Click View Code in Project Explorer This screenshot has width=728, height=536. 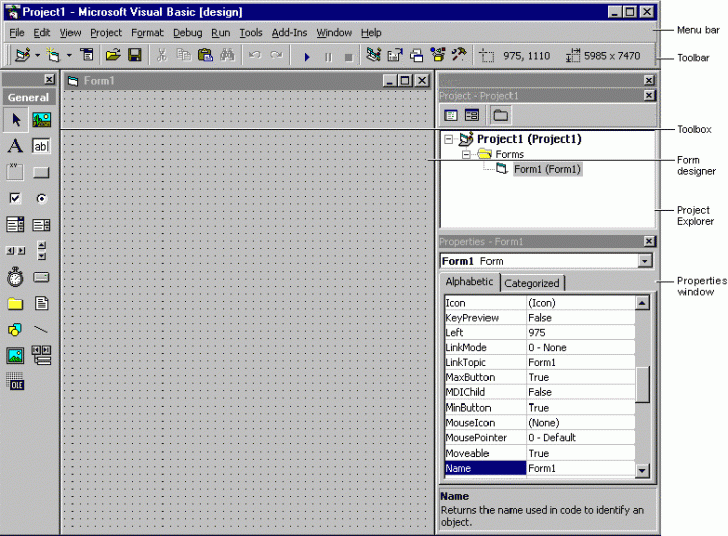click(450, 115)
